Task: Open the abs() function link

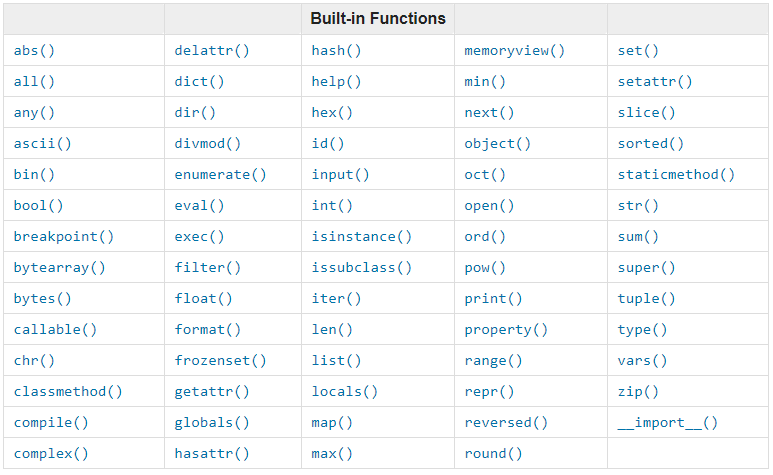Action: coord(34,51)
